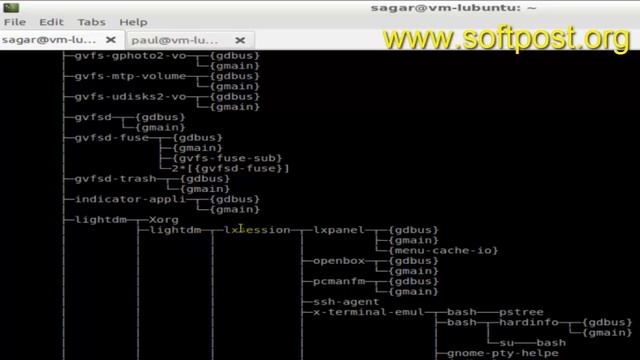Screen dimensions: 640x360
Task: Click the child lightdm process beside lxsession
Action: [175, 230]
